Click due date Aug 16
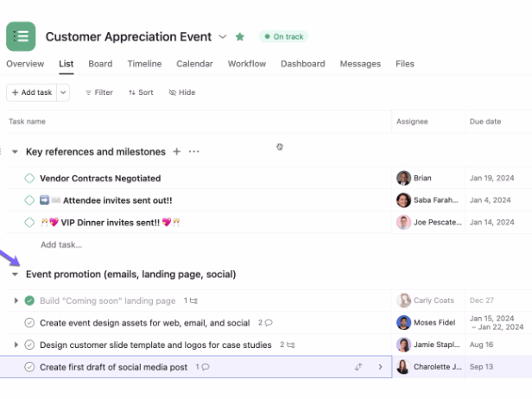Screen dimensions: 532x399 tap(481, 345)
